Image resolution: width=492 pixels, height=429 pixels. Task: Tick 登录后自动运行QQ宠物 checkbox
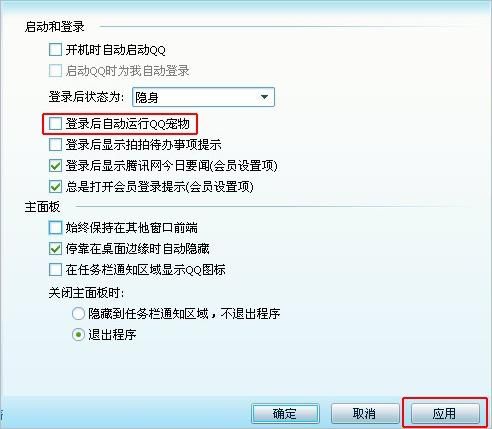tap(55, 123)
